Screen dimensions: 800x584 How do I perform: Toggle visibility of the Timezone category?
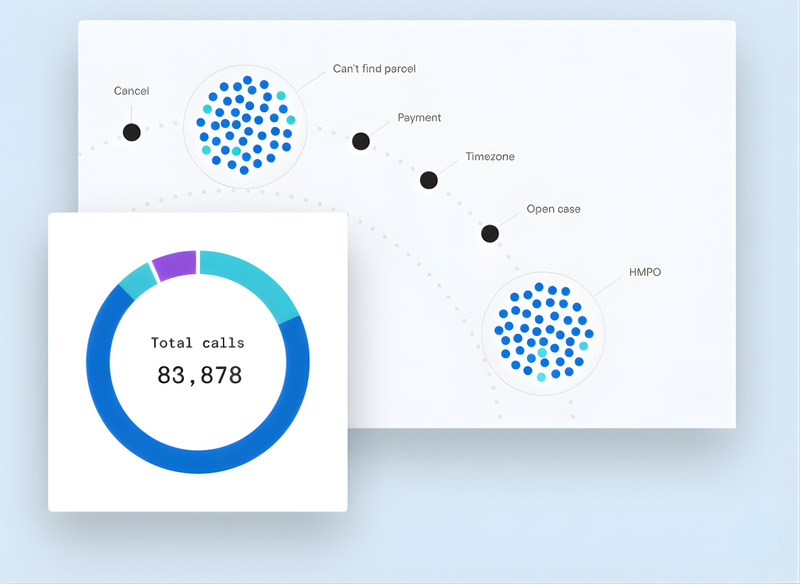tap(489, 156)
